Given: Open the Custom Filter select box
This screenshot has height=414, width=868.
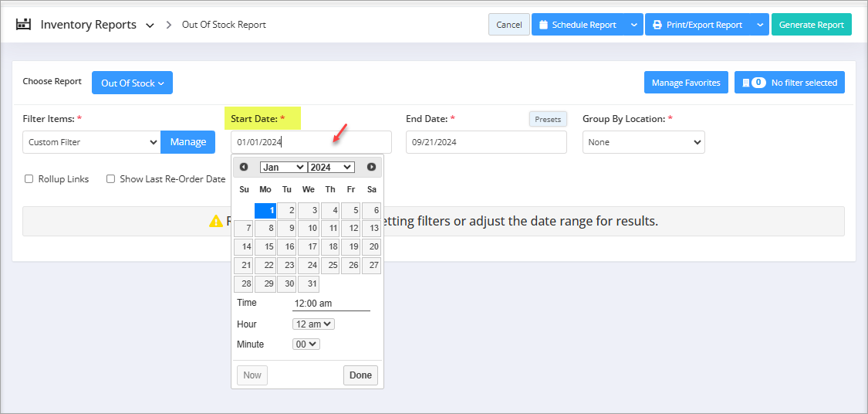Looking at the screenshot, I should tap(92, 142).
